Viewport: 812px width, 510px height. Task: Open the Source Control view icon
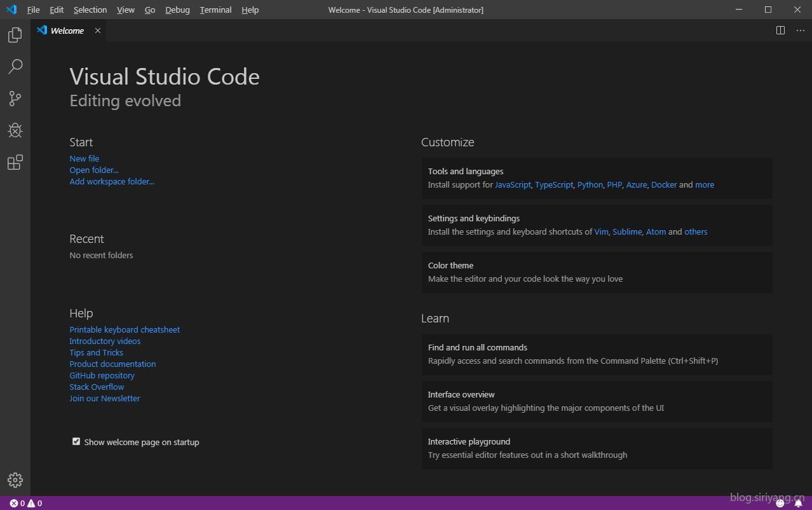tap(15, 99)
